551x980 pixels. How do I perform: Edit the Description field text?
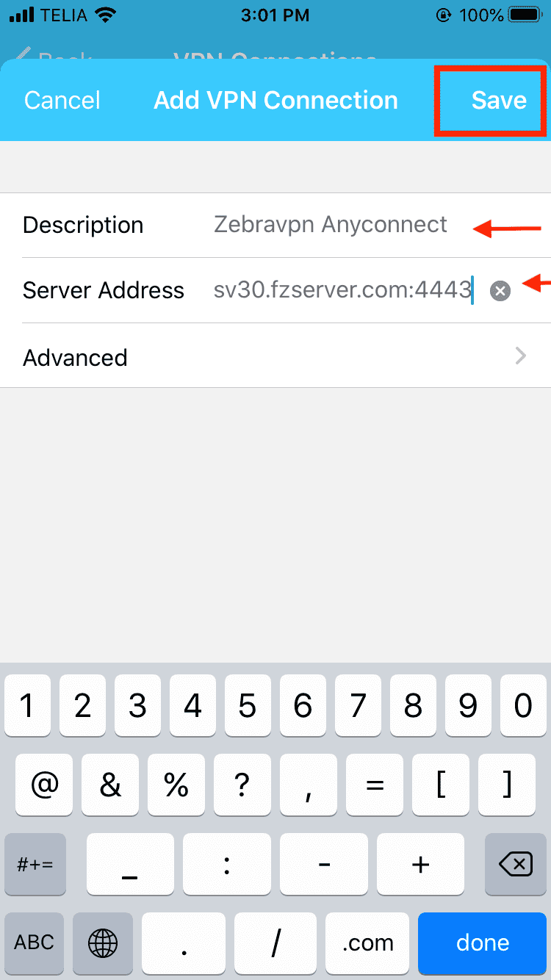[331, 225]
